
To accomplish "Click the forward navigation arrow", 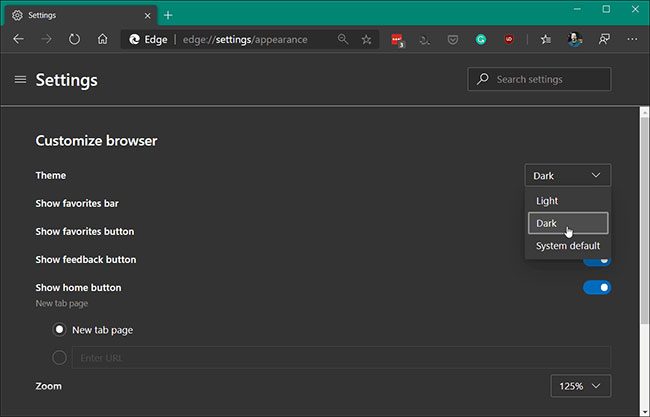I will coord(46,39).
